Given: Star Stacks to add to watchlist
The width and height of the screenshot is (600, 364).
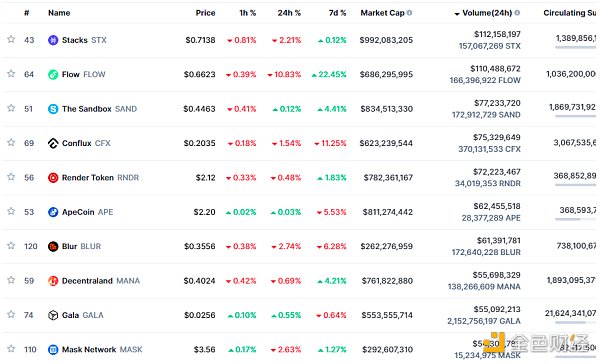Looking at the screenshot, I should [11, 39].
